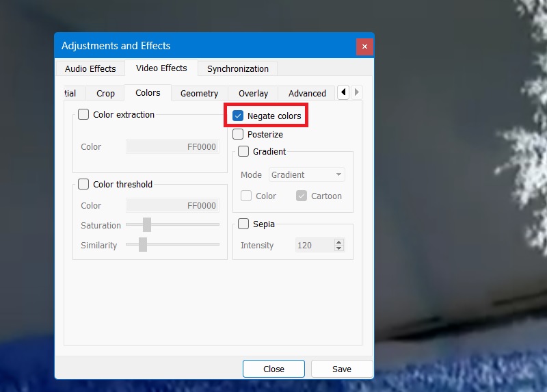547x392 pixels.
Task: Click the Color threshold FF0000 field
Action: [x=173, y=205]
